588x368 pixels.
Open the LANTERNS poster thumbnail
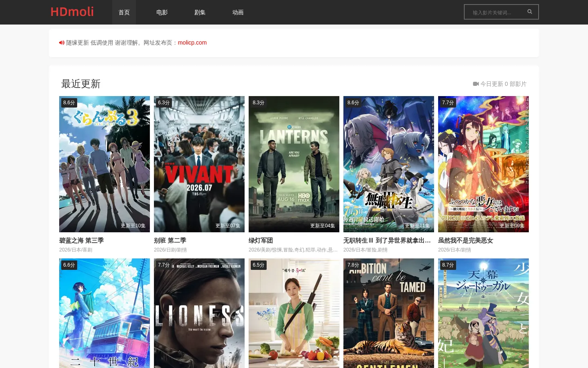pyautogui.click(x=294, y=164)
